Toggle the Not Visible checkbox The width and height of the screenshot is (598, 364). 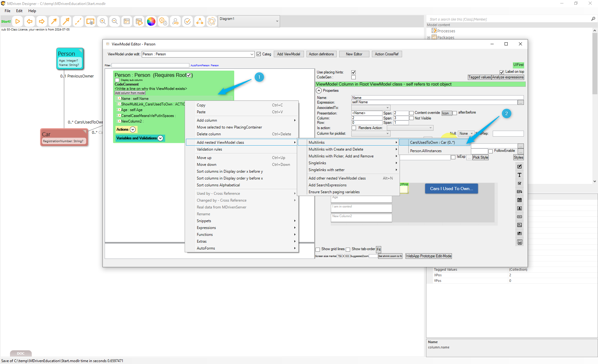click(x=411, y=118)
